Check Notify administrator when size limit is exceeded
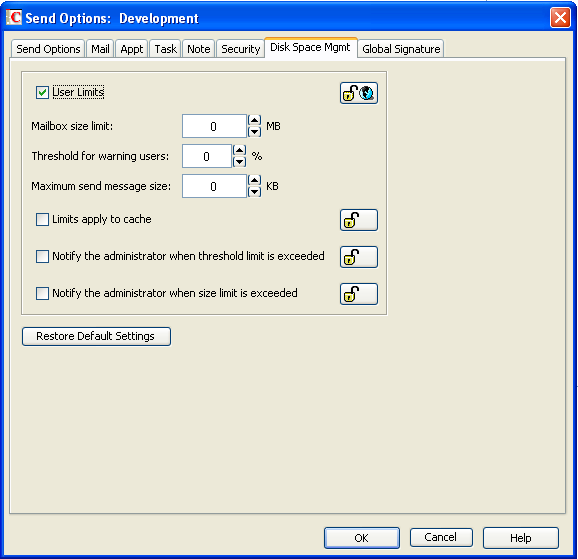This screenshot has width=578, height=559. (42, 294)
